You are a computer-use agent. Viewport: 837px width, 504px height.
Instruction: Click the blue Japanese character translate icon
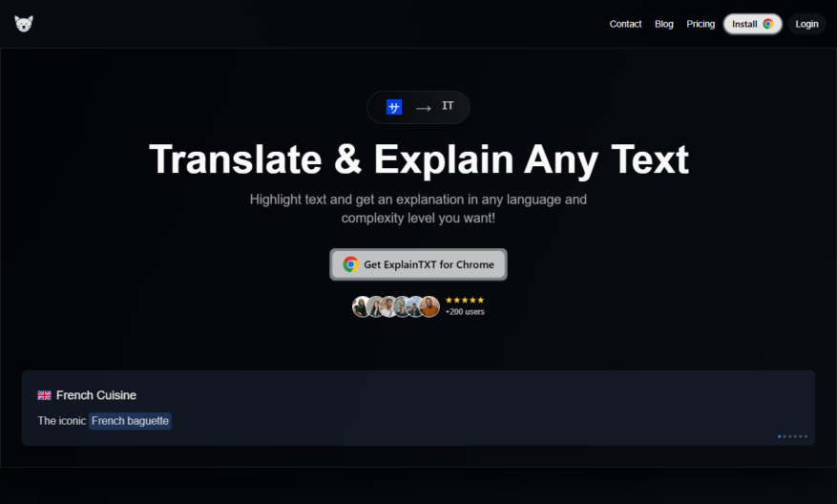(394, 107)
